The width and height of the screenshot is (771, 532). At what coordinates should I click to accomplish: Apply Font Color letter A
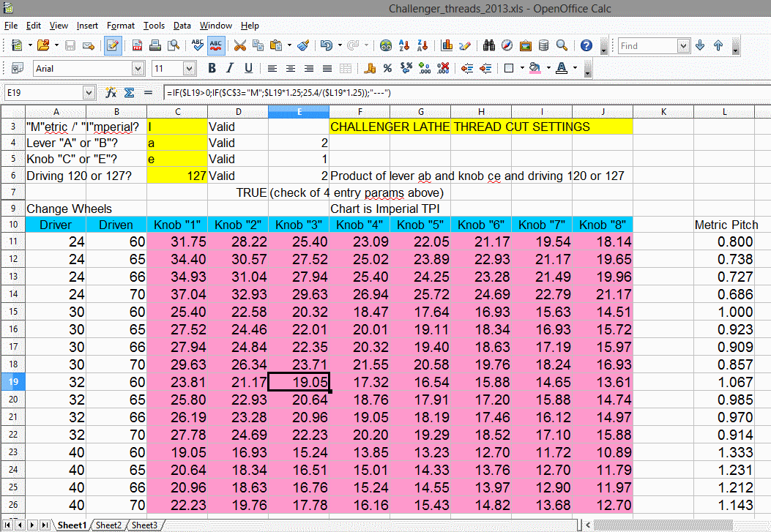click(x=562, y=68)
